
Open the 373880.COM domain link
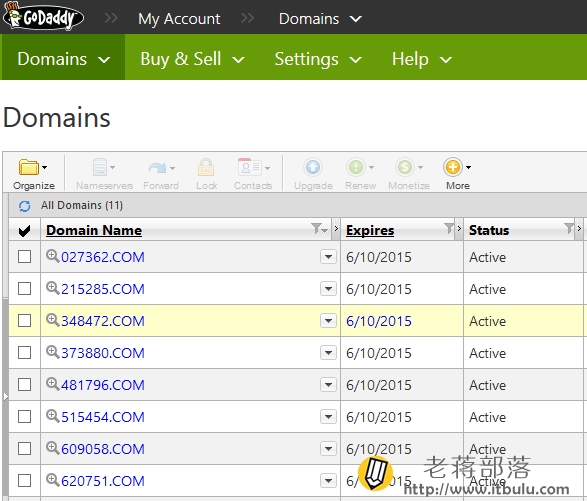[103, 353]
